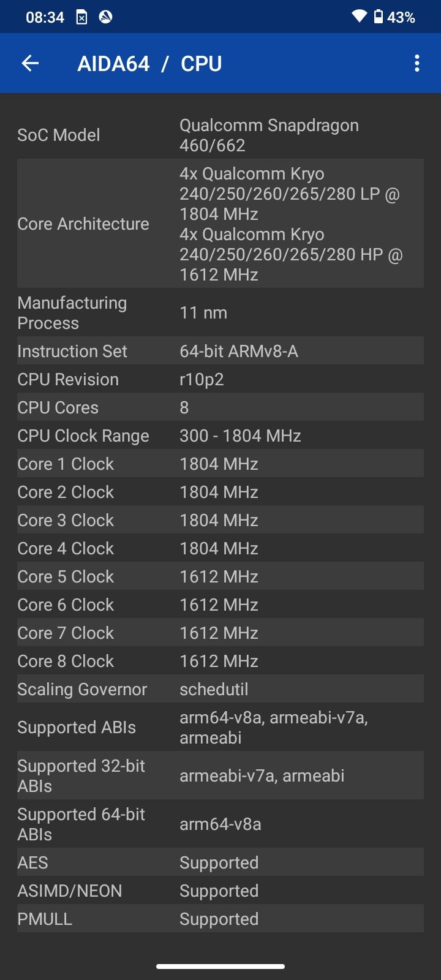This screenshot has height=980, width=441.
Task: Select the Manufacturing Process row
Action: 221,312
